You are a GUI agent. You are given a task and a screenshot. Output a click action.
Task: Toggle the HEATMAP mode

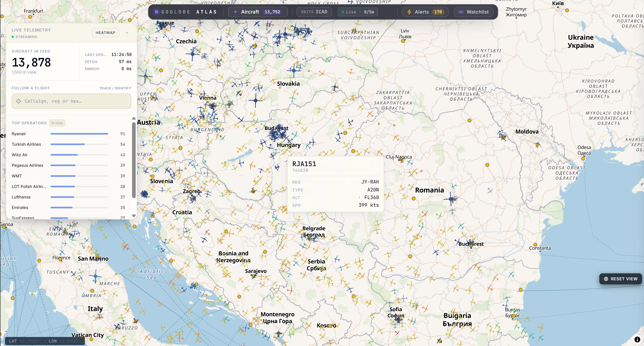coord(106,33)
